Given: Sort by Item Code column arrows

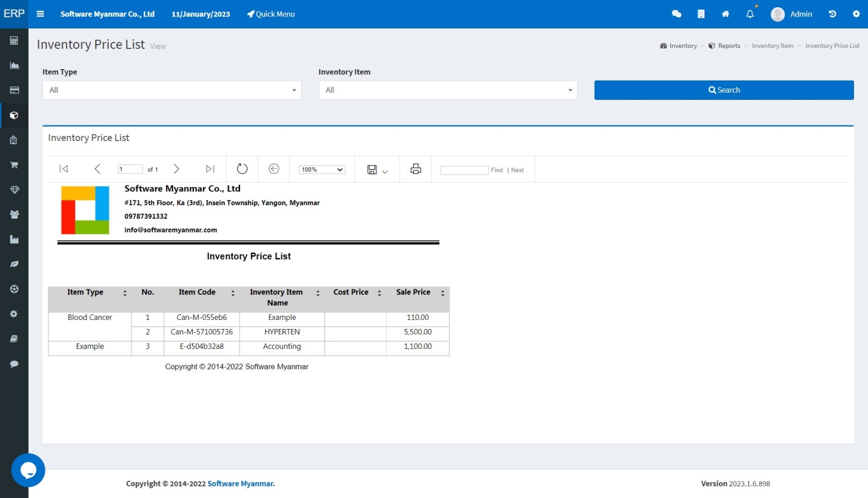Looking at the screenshot, I should 233,293.
